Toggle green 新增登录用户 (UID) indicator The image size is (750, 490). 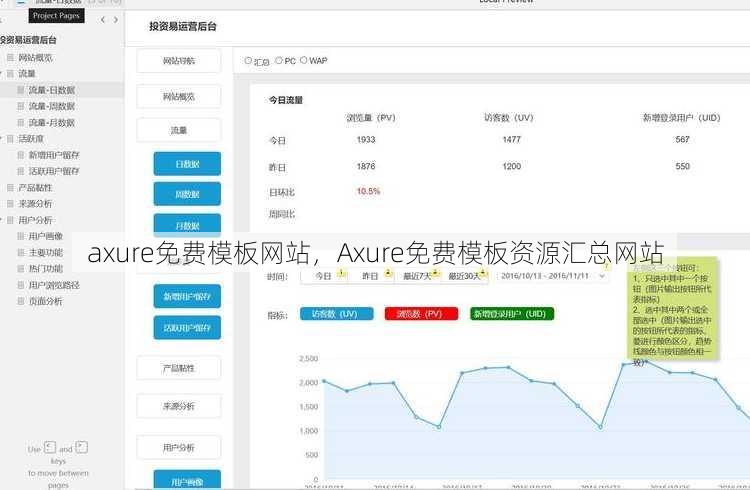coord(512,314)
